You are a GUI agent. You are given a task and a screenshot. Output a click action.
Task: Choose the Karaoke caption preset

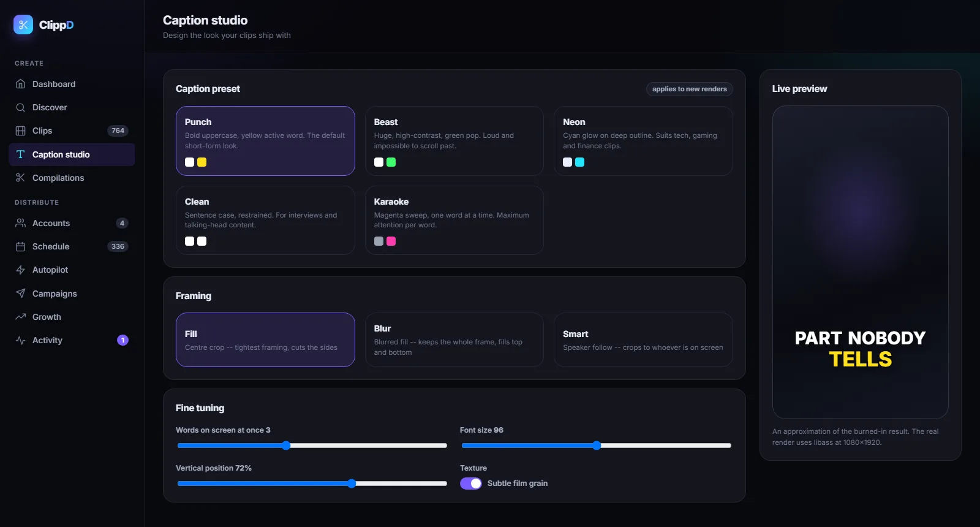454,220
